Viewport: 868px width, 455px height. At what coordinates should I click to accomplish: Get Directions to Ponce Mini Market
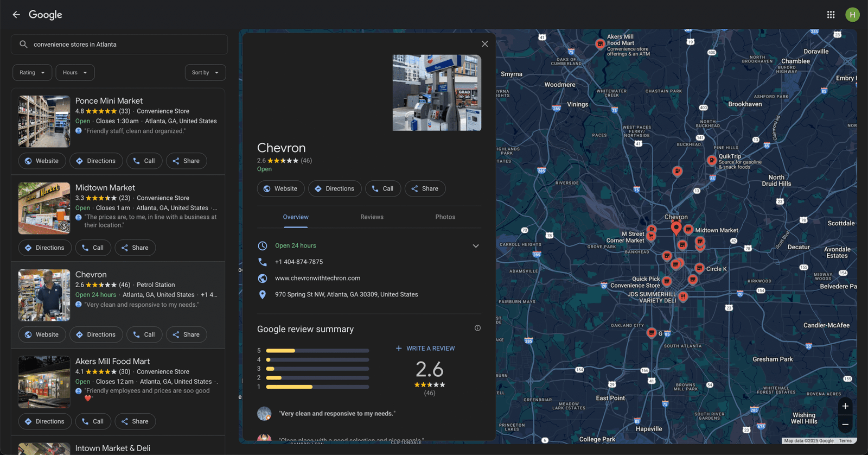pyautogui.click(x=96, y=161)
